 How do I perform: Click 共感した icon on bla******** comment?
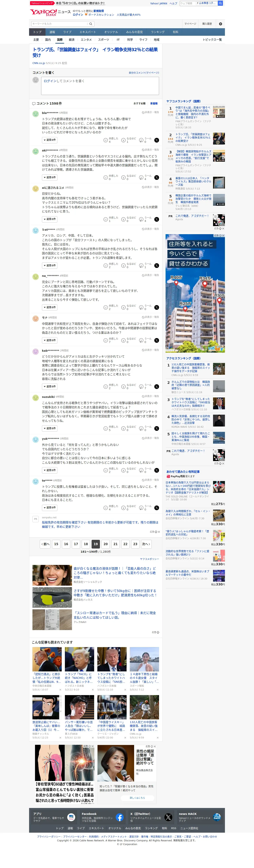(x=105, y=140)
